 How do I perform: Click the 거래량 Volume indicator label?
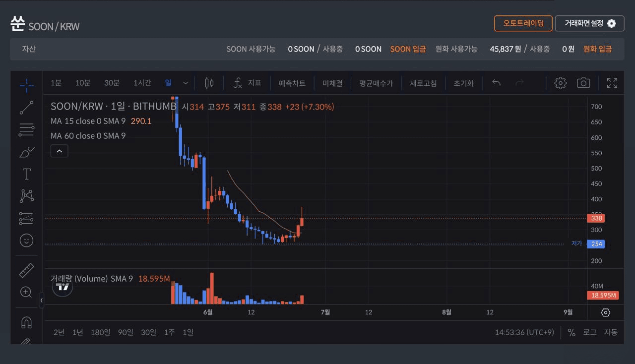point(92,279)
